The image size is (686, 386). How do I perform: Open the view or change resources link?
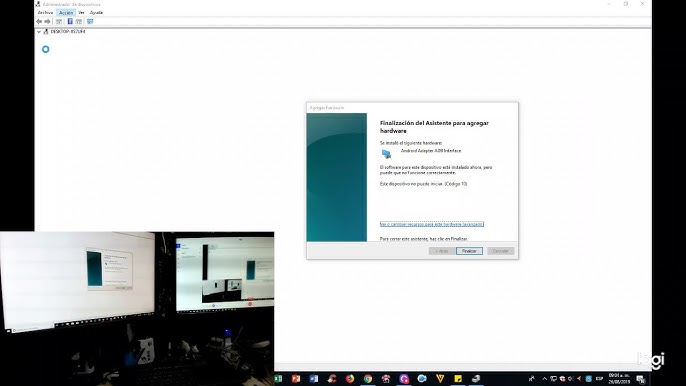tap(432, 224)
